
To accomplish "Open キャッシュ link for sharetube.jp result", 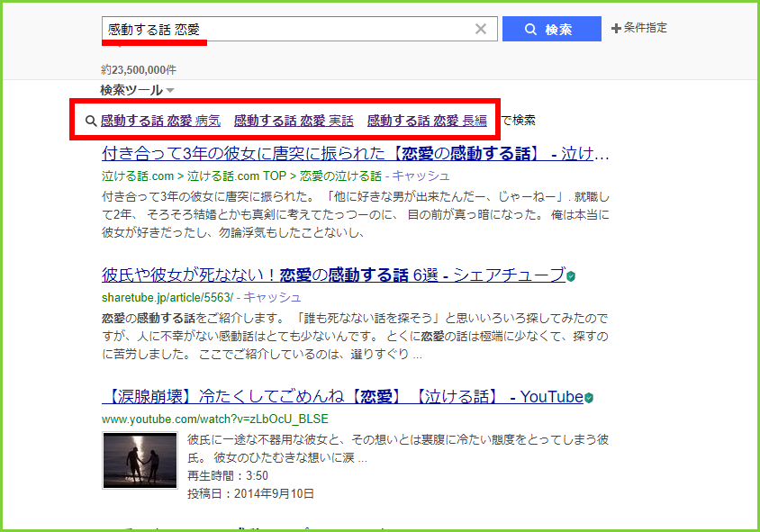I will coord(272,297).
